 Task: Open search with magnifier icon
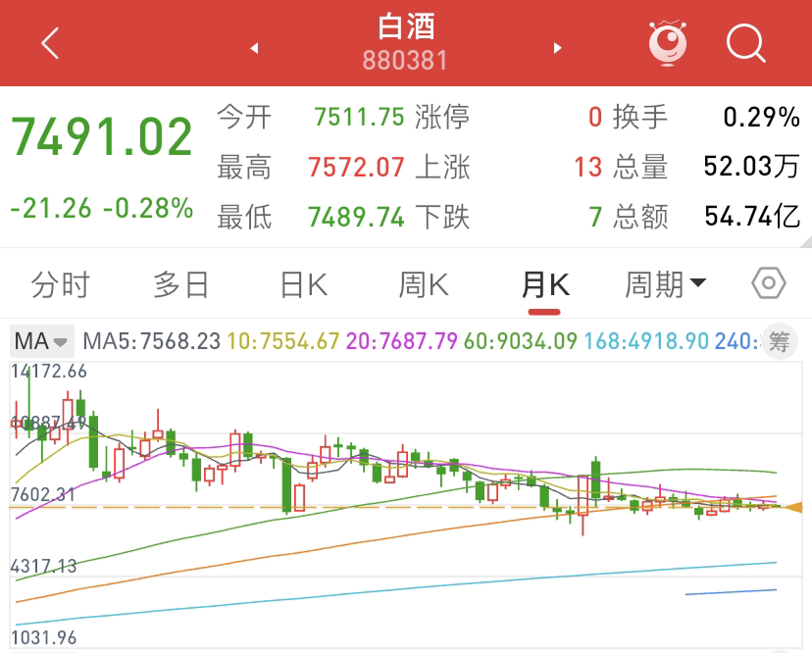point(745,43)
